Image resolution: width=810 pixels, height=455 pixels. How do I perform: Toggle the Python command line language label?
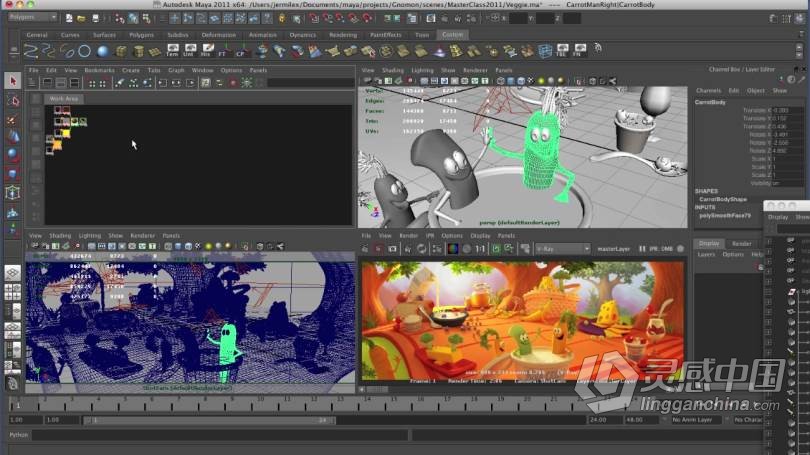(19, 435)
